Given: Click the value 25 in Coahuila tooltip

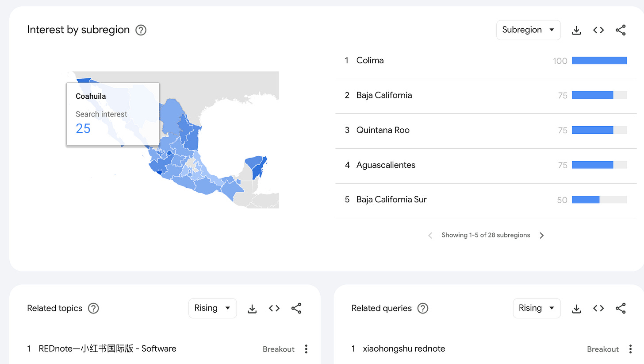Looking at the screenshot, I should [83, 128].
